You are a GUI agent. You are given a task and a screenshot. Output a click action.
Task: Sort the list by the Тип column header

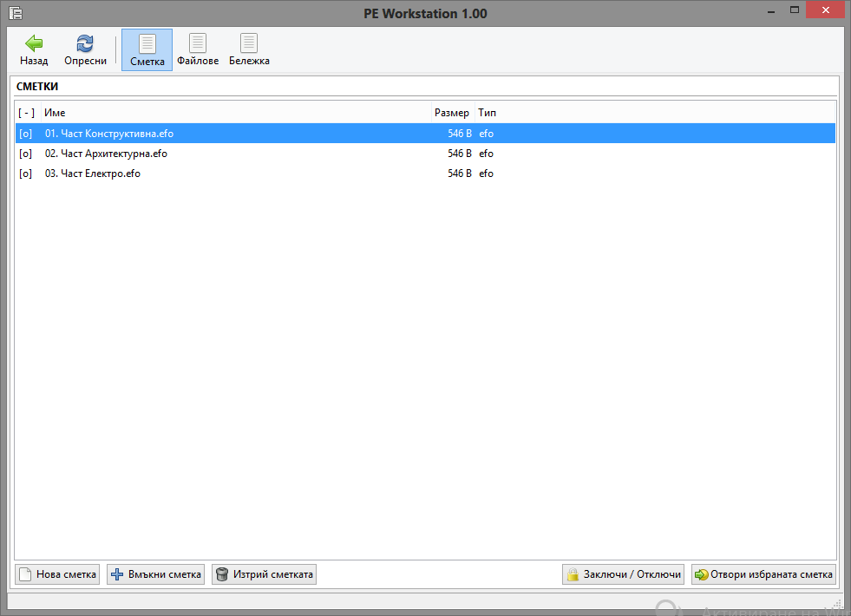pyautogui.click(x=487, y=113)
